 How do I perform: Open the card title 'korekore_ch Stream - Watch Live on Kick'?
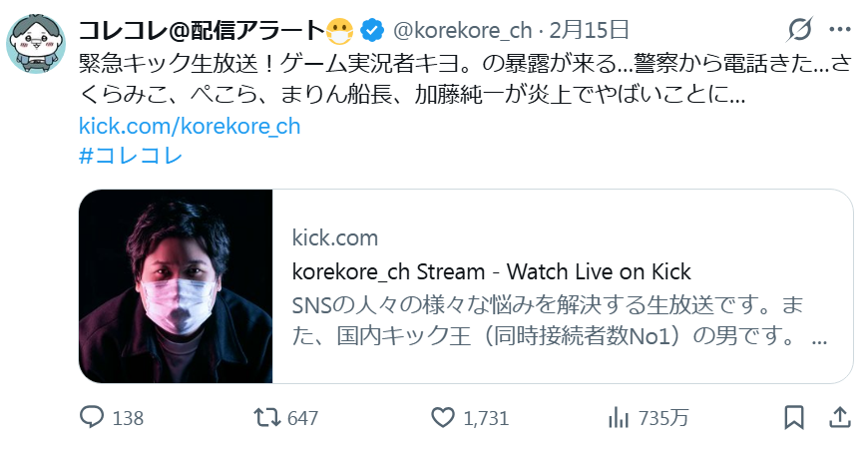coord(492,271)
